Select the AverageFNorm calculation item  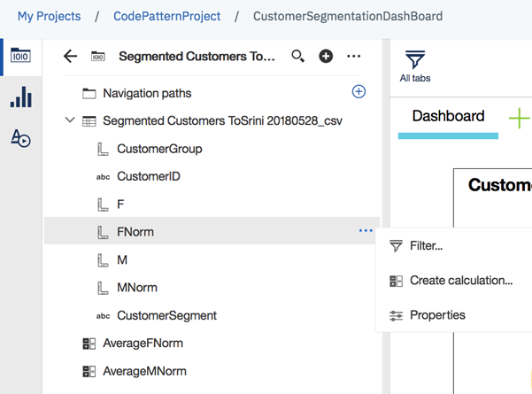click(x=143, y=344)
